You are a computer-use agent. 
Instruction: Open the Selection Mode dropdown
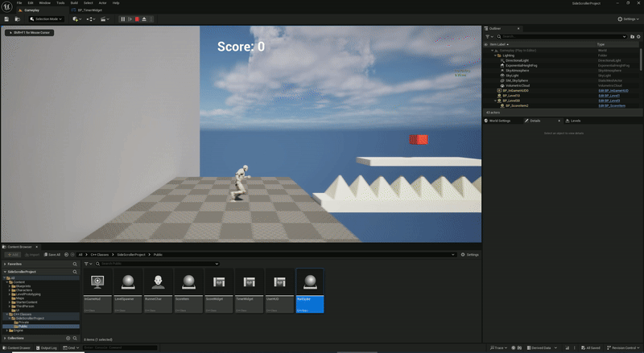point(46,18)
